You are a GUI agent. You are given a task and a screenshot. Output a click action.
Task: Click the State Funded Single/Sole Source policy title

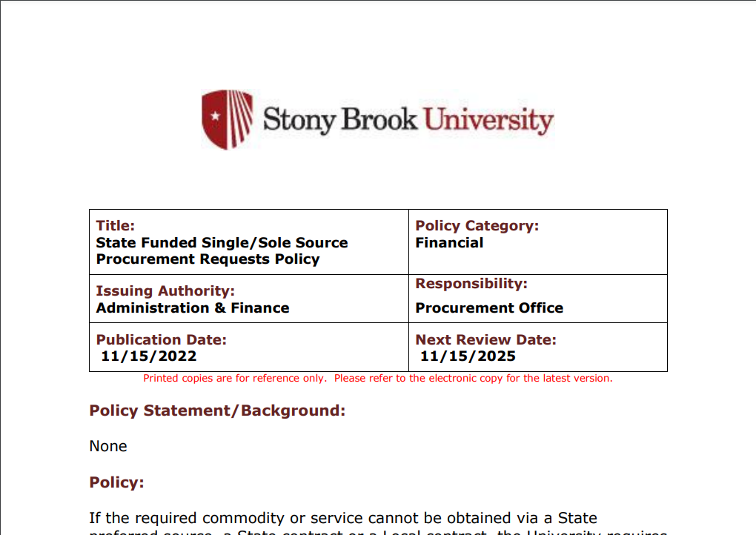[x=222, y=250]
